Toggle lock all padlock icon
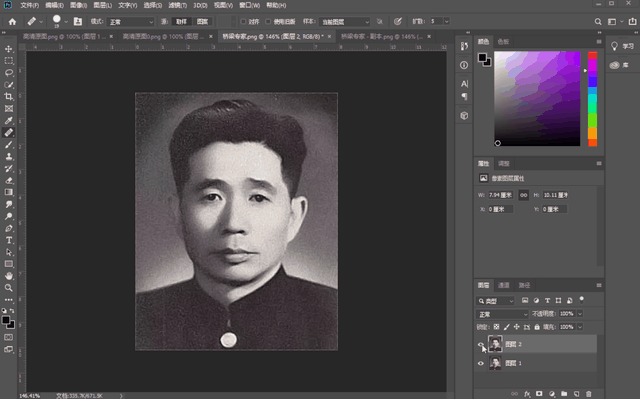This screenshot has width=640, height=399. tap(537, 327)
